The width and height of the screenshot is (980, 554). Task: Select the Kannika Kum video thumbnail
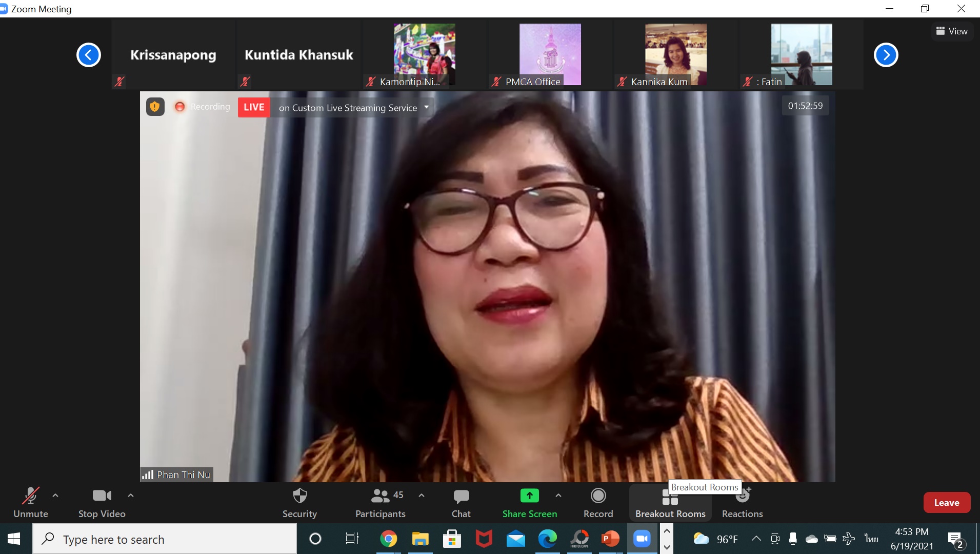(x=675, y=55)
